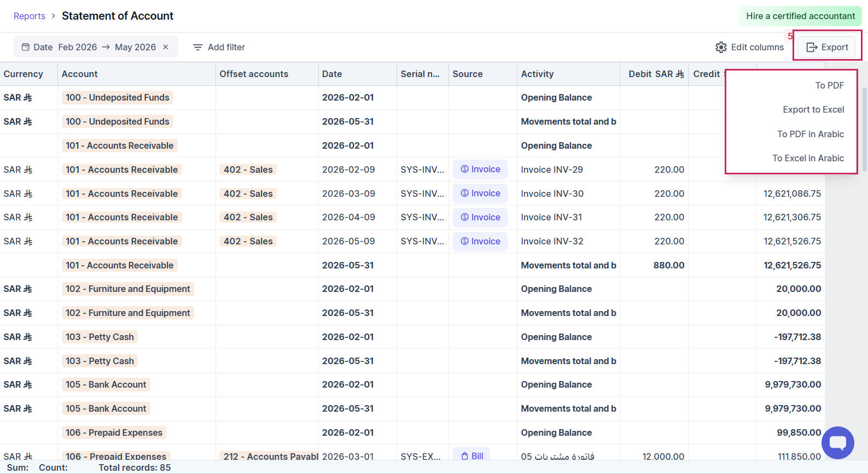Screen dimensions: 868x474
Task: Choose Export to Excel
Action: pyautogui.click(x=813, y=109)
